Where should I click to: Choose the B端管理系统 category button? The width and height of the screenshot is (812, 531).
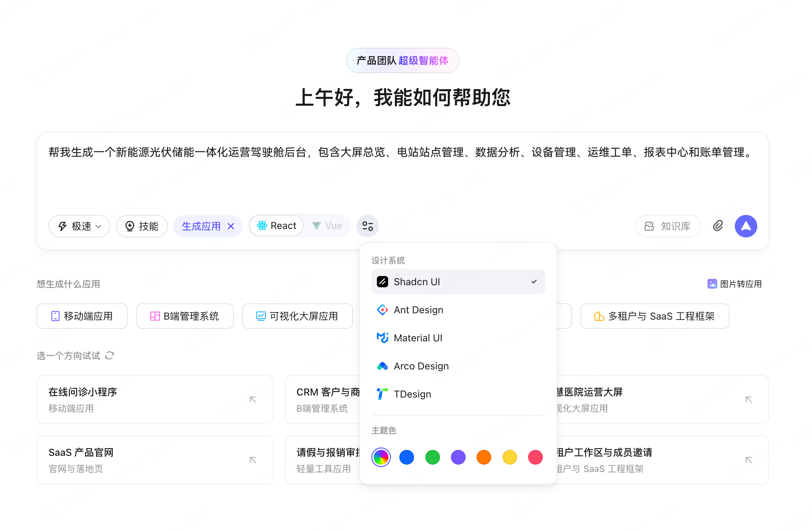pyautogui.click(x=185, y=316)
